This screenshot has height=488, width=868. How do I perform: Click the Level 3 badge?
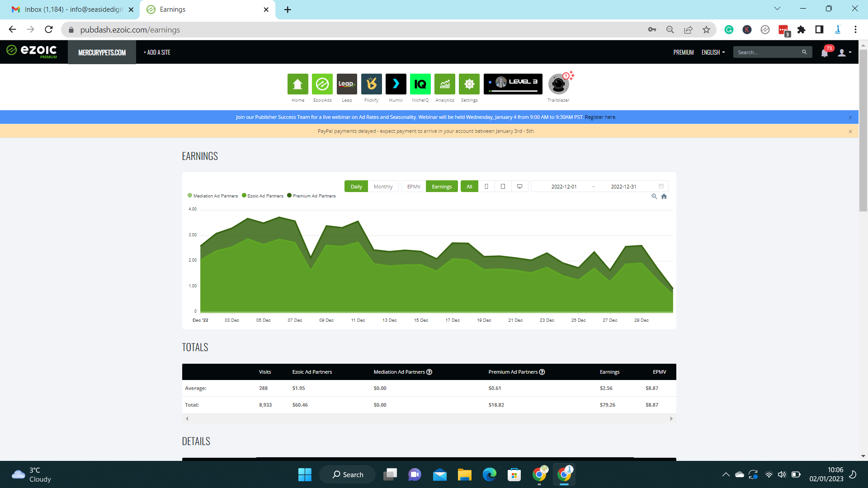pyautogui.click(x=513, y=84)
